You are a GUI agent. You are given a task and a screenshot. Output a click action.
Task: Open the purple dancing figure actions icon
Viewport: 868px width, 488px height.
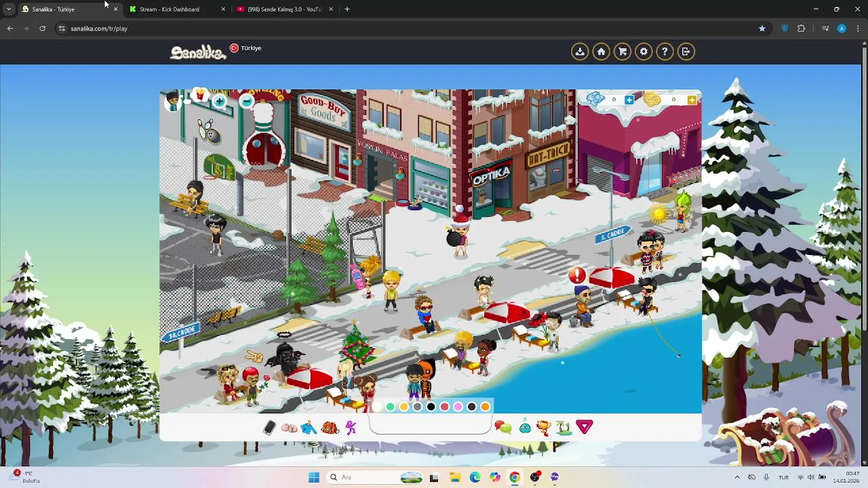(x=351, y=428)
